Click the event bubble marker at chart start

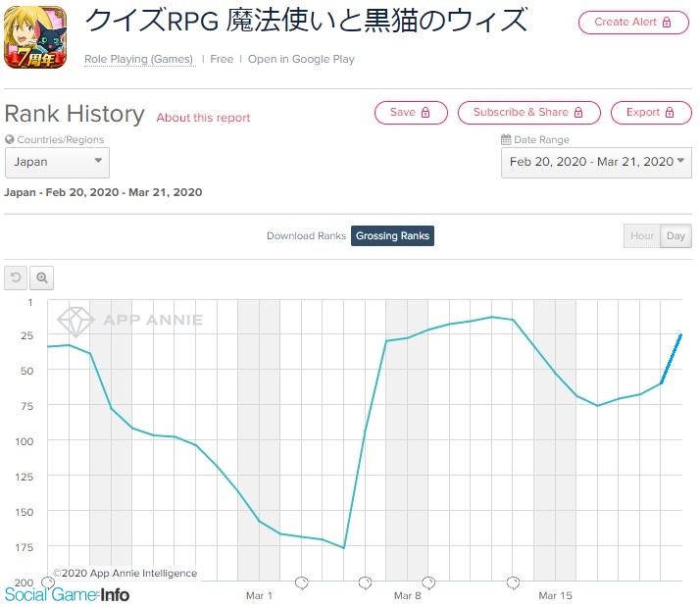(x=48, y=582)
